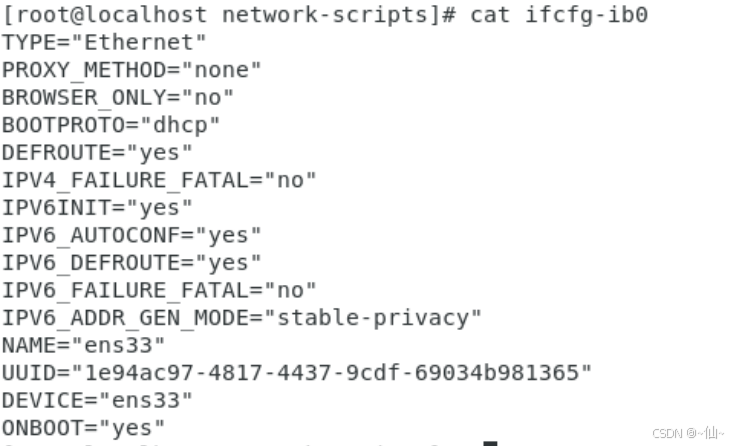Click the UUID value string
Viewport: 737px width, 446px height.
pyautogui.click(x=332, y=373)
